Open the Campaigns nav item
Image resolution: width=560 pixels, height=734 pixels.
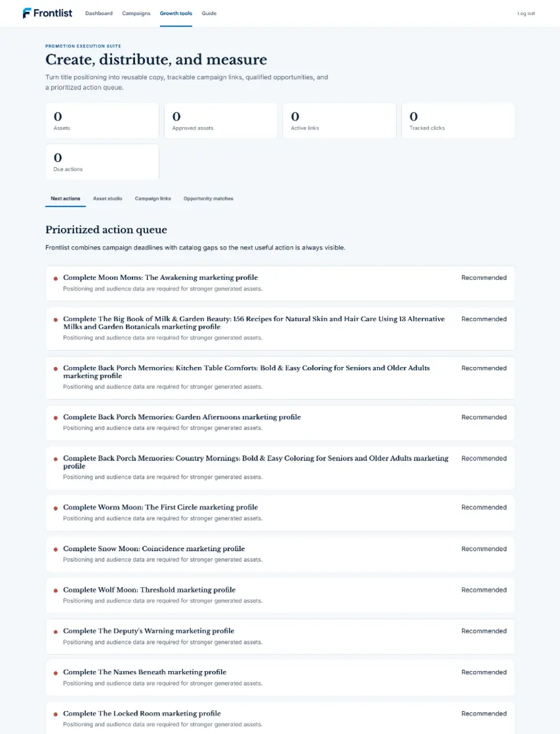136,13
